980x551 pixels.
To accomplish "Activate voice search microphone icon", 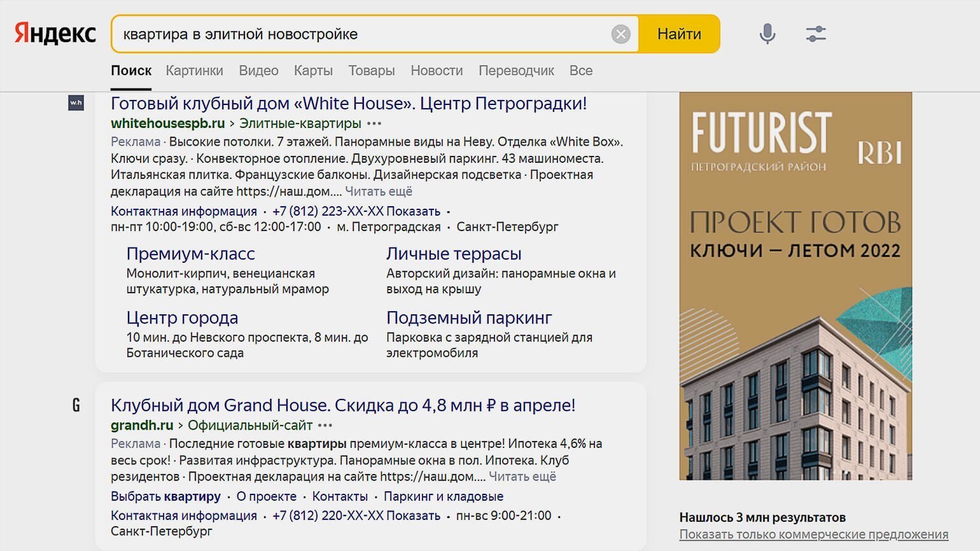I will (767, 34).
